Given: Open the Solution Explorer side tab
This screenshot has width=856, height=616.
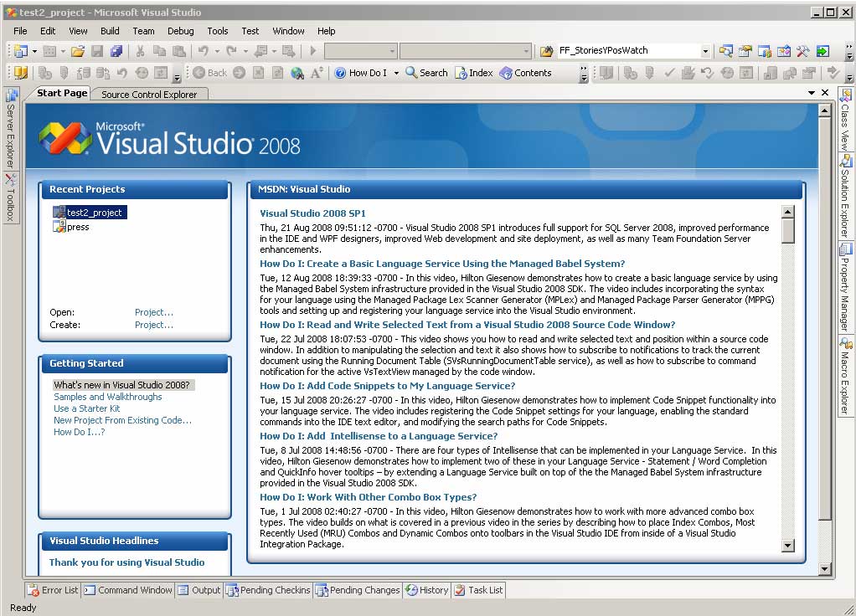Looking at the screenshot, I should (845, 197).
